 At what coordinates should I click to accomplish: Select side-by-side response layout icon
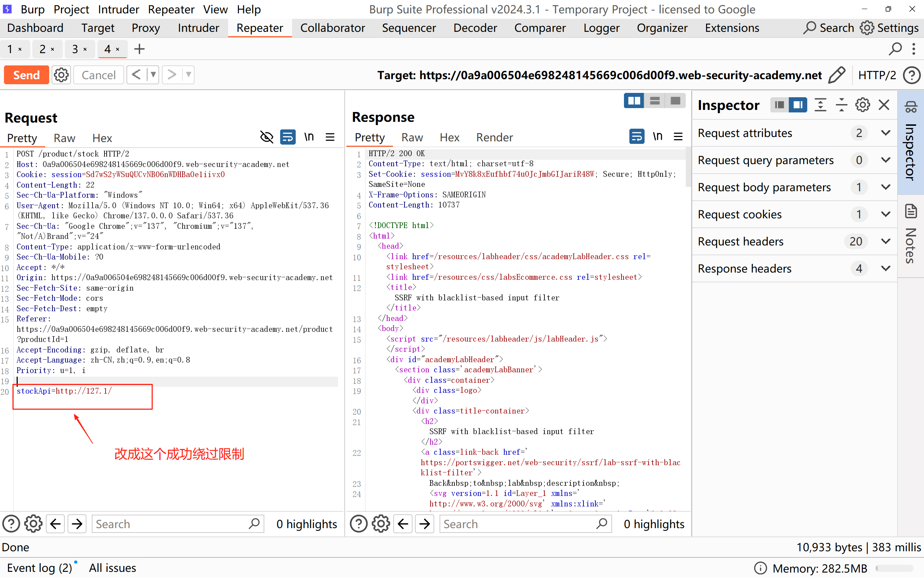point(634,101)
